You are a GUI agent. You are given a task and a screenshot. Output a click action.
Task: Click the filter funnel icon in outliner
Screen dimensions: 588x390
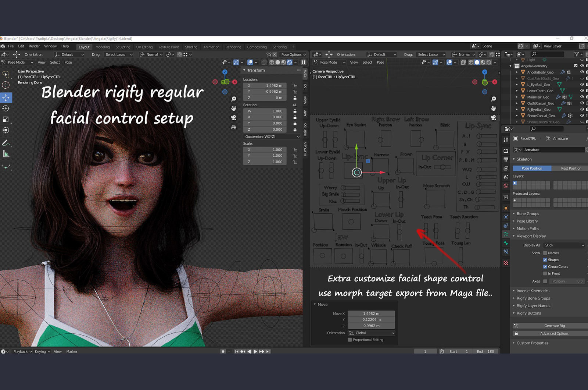(577, 54)
